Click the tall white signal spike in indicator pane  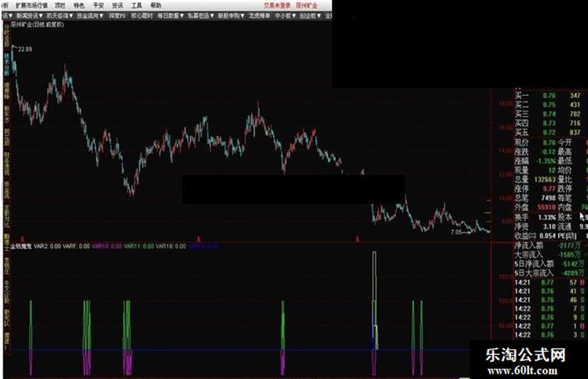click(x=374, y=300)
